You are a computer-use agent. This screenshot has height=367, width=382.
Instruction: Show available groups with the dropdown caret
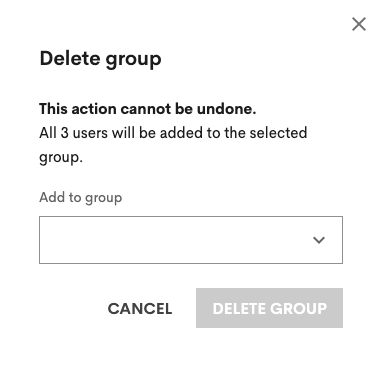319,240
